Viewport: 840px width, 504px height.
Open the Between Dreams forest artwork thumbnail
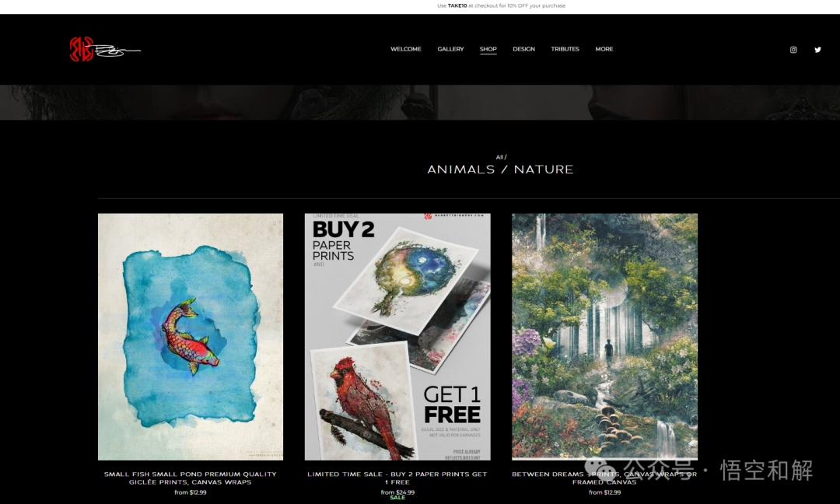click(605, 337)
